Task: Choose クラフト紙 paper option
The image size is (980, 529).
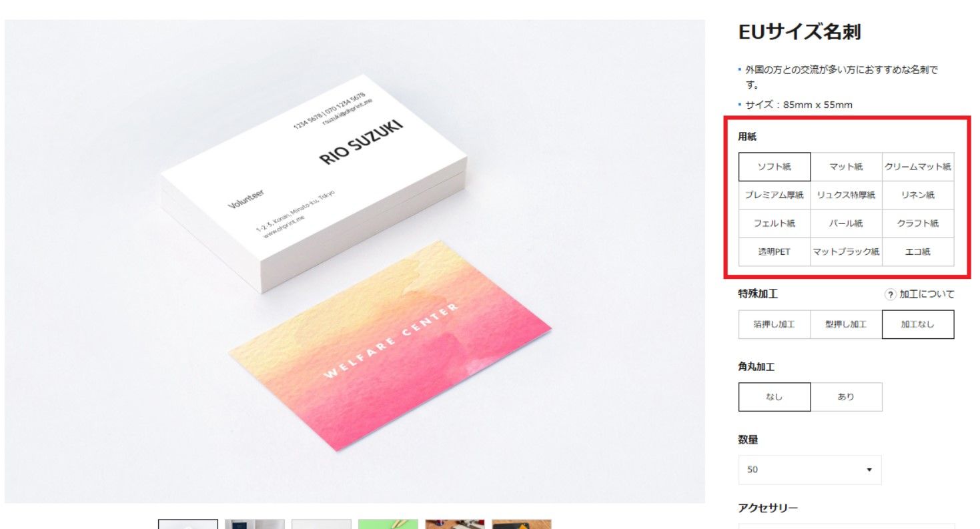Action: click(x=918, y=223)
